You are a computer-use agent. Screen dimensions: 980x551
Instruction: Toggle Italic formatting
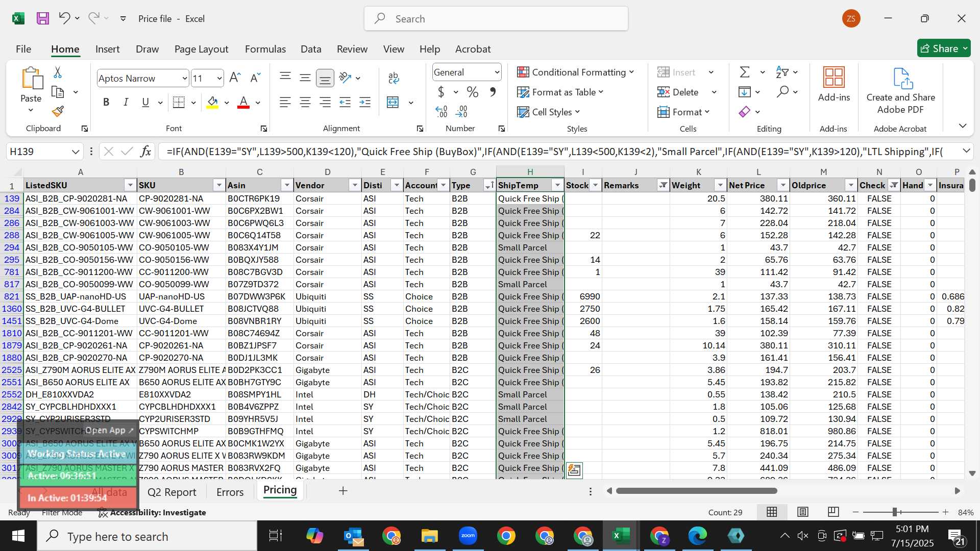pos(126,103)
